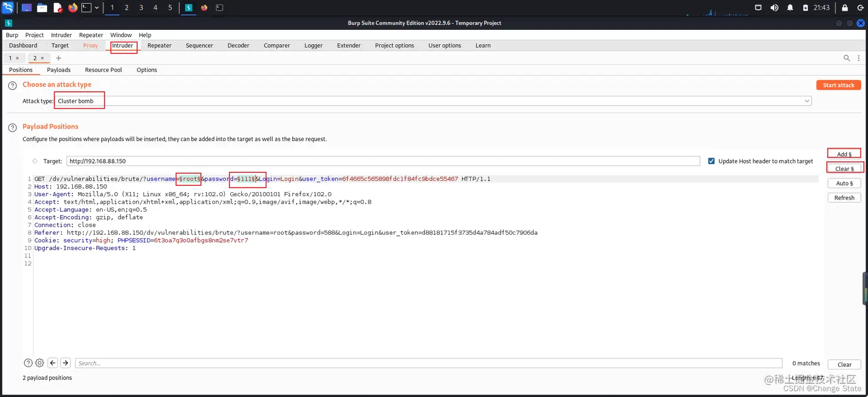The image size is (868, 397).
Task: Open the Attack type dropdown
Action: [x=433, y=101]
